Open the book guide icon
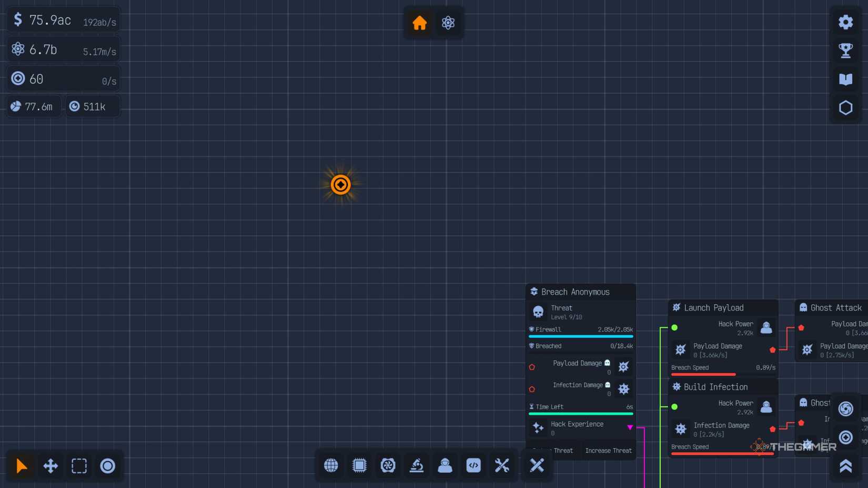This screenshot has height=488, width=868. click(x=845, y=79)
